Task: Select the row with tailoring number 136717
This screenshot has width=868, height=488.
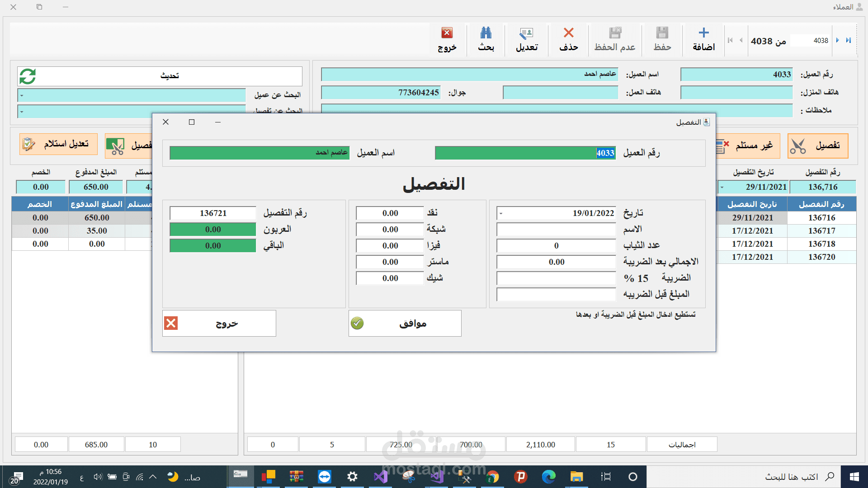Action: tap(821, 231)
